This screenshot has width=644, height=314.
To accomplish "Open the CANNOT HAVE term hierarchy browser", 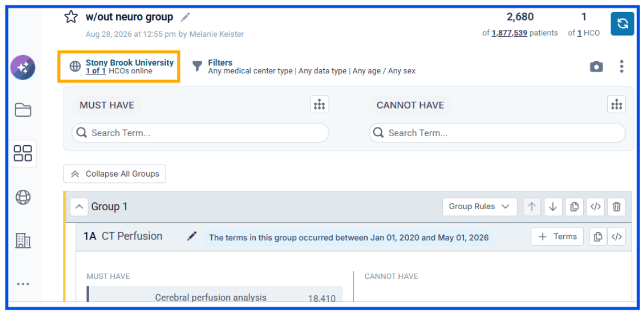I will [617, 105].
